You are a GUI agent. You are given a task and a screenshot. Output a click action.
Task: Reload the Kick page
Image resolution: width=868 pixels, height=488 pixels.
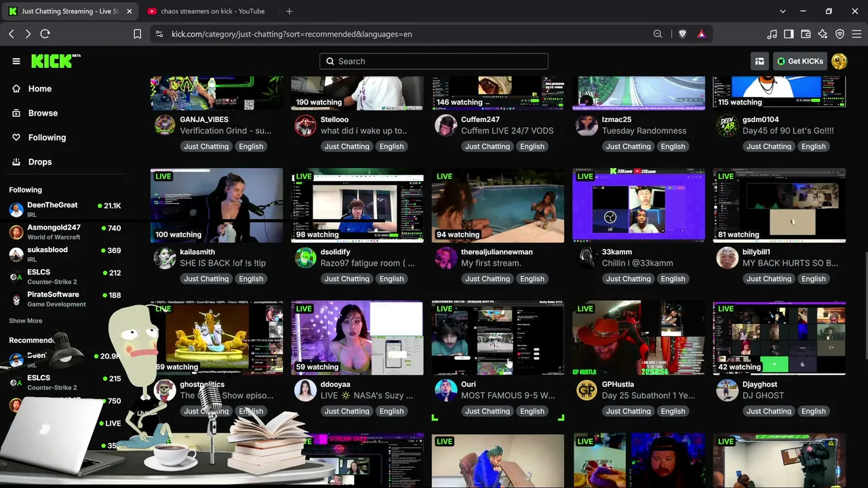pyautogui.click(x=45, y=34)
